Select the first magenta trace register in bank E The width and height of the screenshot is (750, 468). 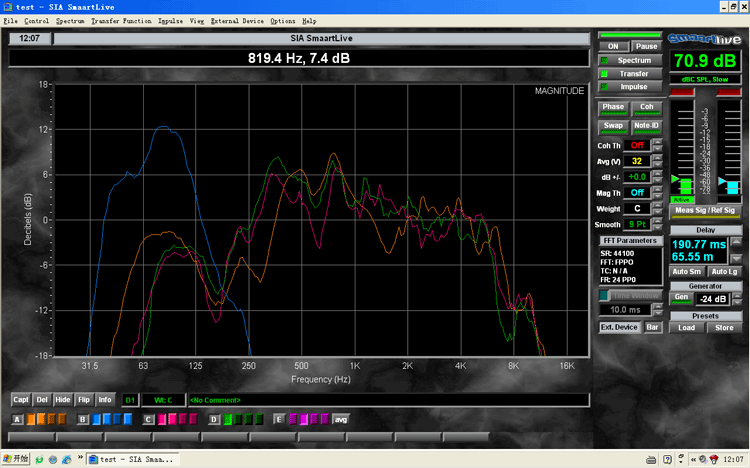(293, 420)
